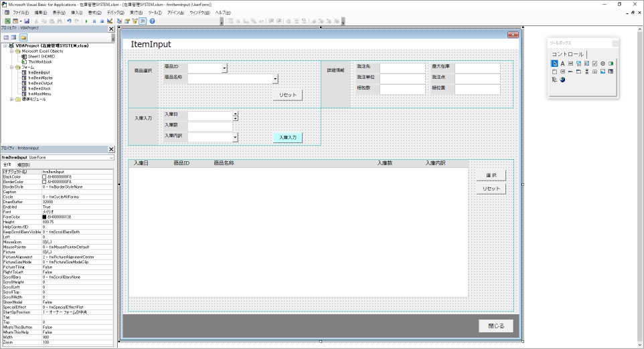Open the 編集(E) menu
Screen dimensions: 644x349
40,13
